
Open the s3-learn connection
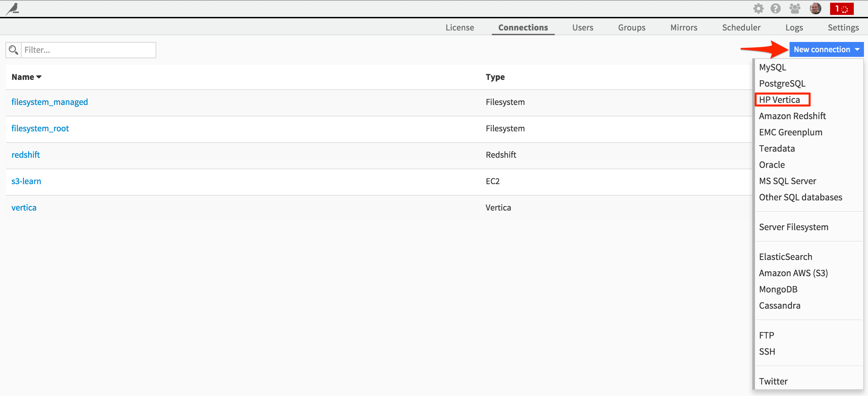[26, 181]
